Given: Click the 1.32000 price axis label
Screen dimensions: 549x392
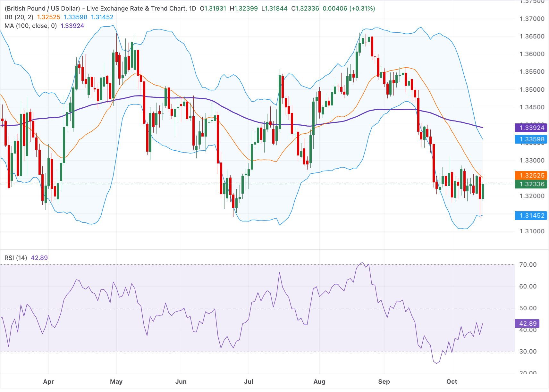Looking at the screenshot, I should point(532,196).
